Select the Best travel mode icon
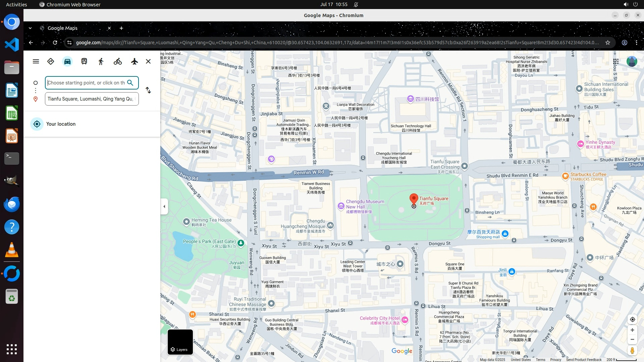644x362 pixels. (x=51, y=61)
